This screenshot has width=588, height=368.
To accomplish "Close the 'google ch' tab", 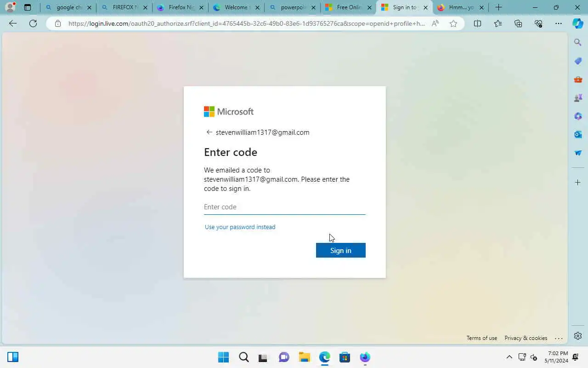I will pyautogui.click(x=89, y=7).
